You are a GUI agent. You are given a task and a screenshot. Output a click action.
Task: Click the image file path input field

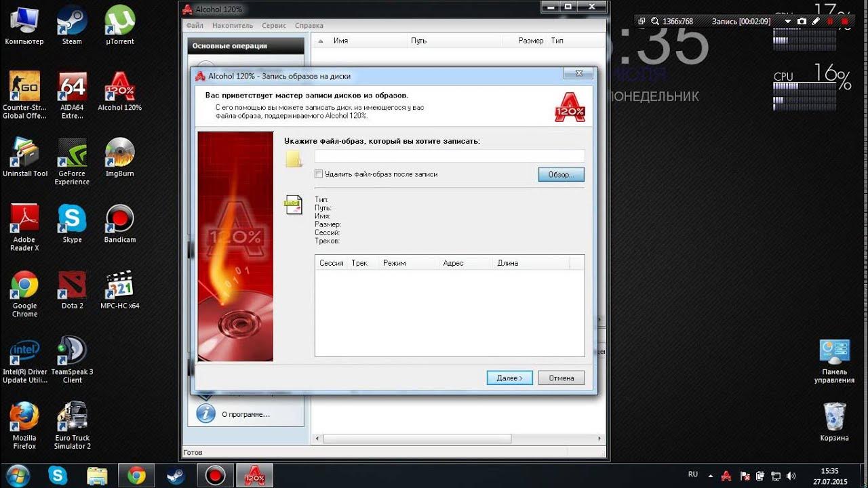[x=449, y=156]
